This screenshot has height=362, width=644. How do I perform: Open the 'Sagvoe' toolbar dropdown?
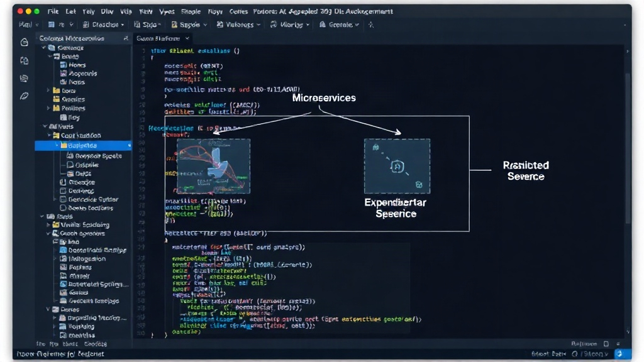coord(189,25)
